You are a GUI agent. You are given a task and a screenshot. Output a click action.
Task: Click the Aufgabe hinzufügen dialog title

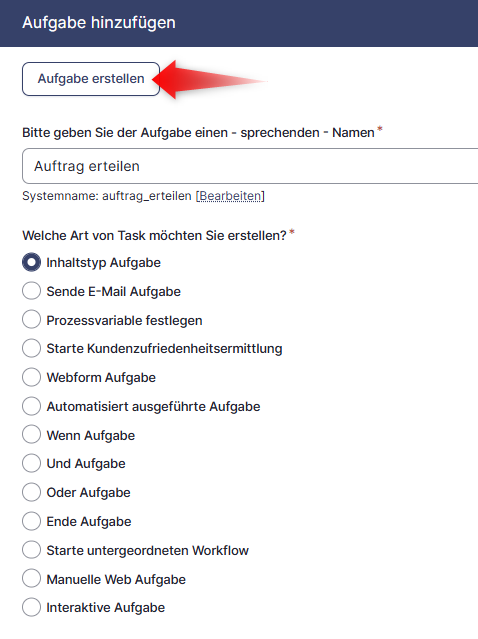pos(99,22)
